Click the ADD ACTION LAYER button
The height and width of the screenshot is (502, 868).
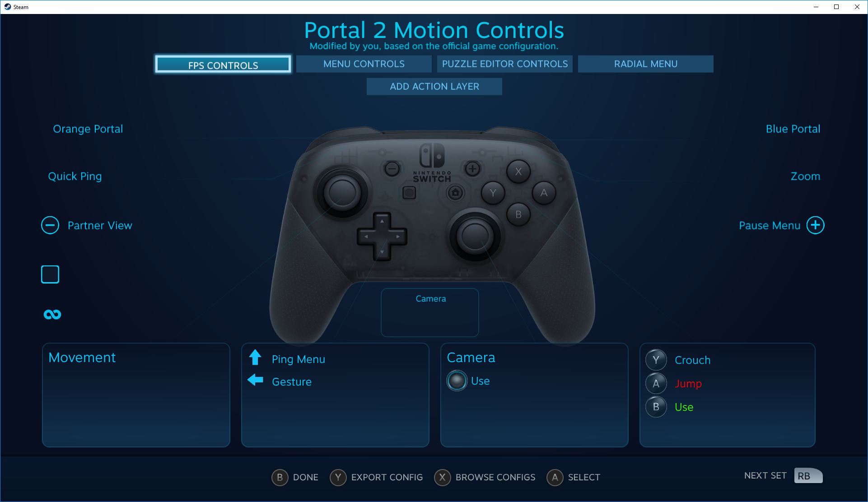click(x=434, y=86)
